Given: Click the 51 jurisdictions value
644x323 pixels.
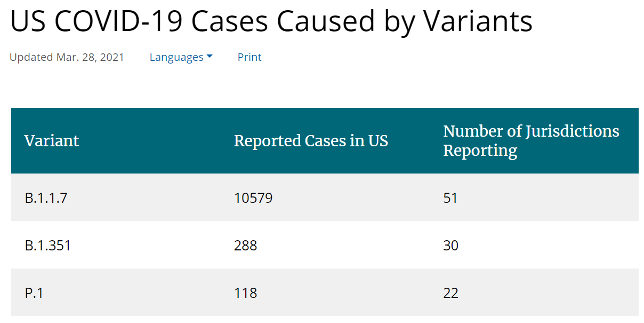Looking at the screenshot, I should (x=450, y=198).
